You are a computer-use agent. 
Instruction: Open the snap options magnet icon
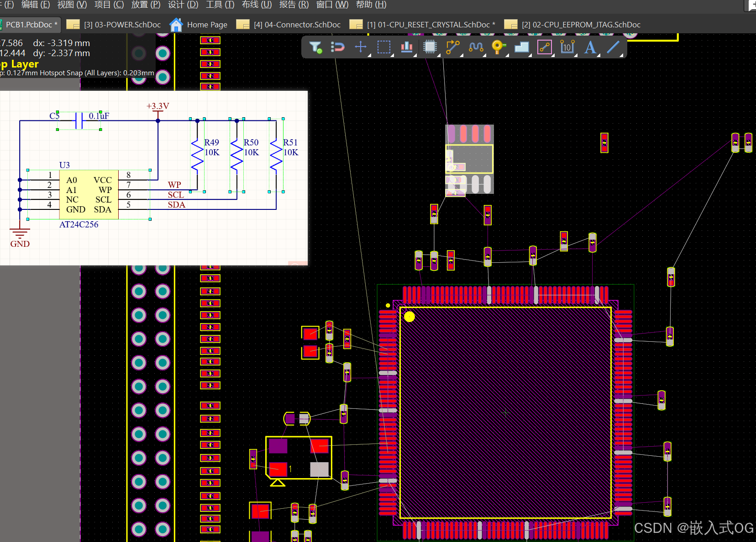point(338,47)
